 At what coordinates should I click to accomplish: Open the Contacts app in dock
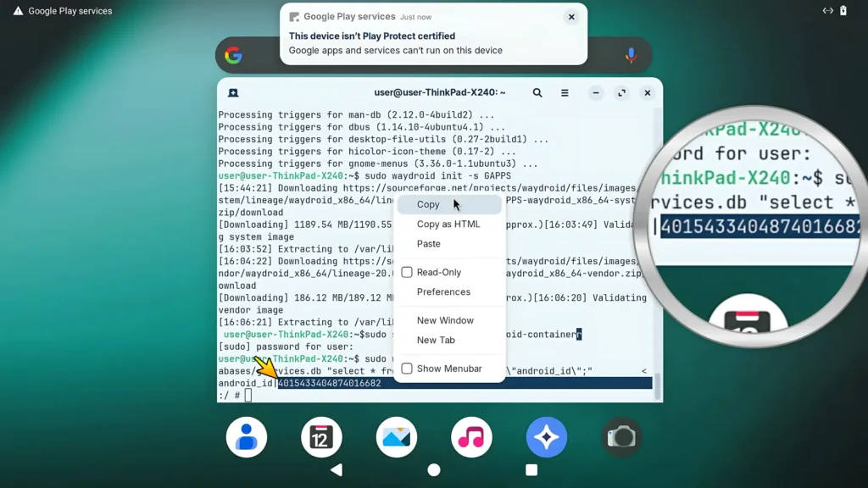pyautogui.click(x=247, y=437)
